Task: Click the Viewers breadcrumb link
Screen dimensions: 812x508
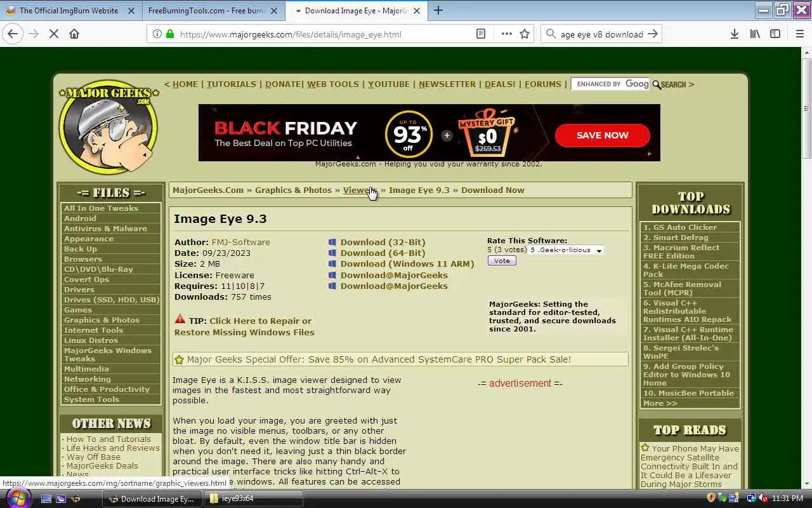Action: pos(360,190)
